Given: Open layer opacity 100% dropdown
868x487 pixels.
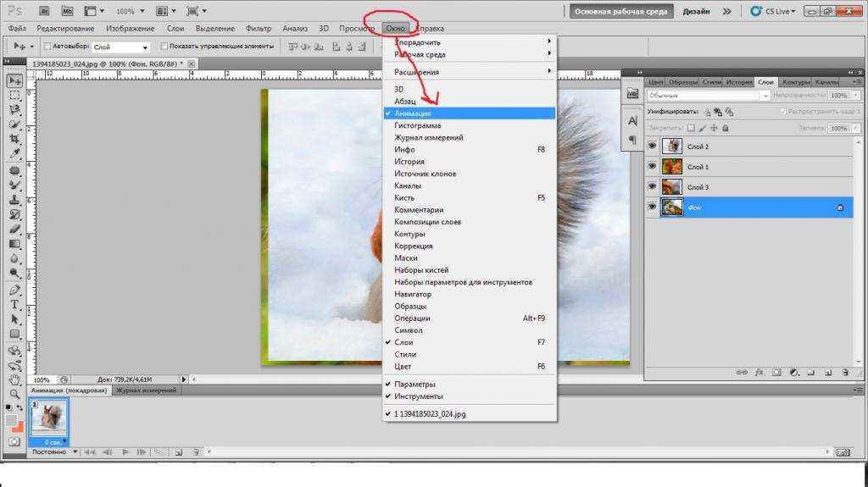Looking at the screenshot, I should coord(856,96).
